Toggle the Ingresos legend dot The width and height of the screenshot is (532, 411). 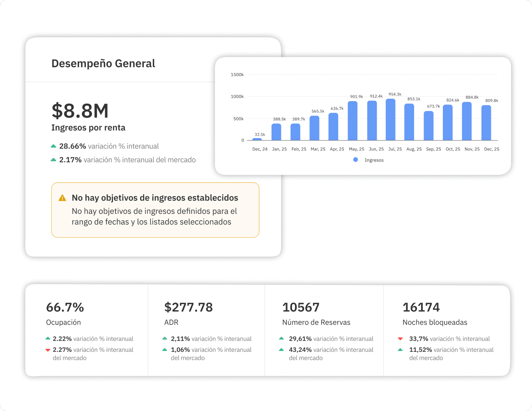coord(355,160)
